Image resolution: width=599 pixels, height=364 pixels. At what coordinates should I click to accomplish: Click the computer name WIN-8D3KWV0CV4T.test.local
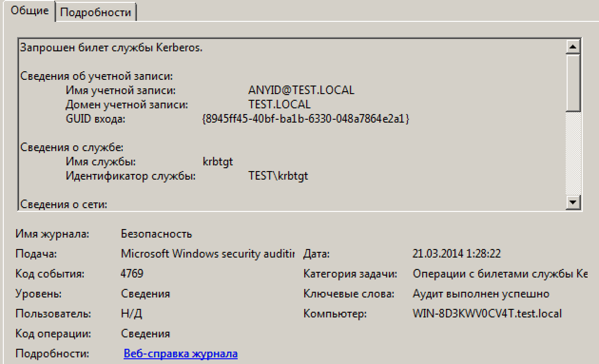point(487,314)
